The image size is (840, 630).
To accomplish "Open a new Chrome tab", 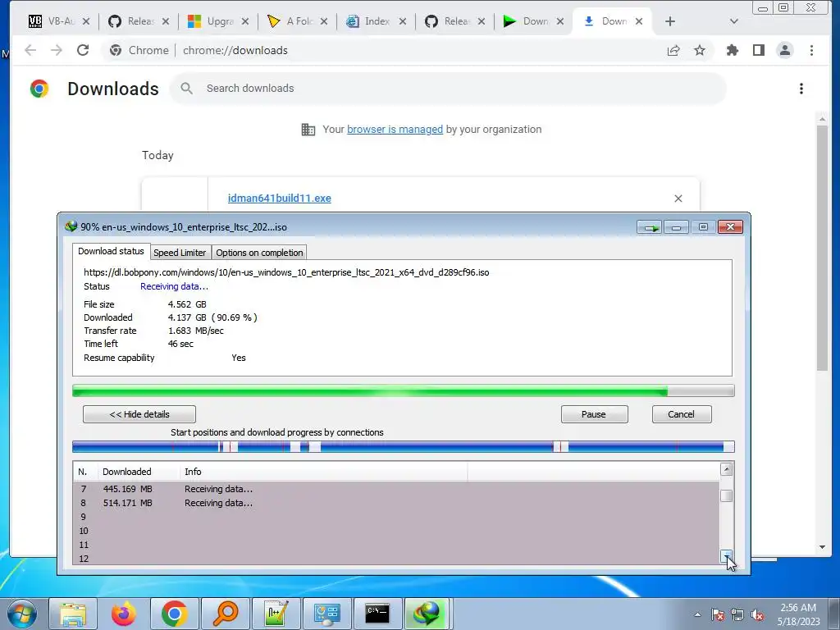I will click(x=669, y=21).
